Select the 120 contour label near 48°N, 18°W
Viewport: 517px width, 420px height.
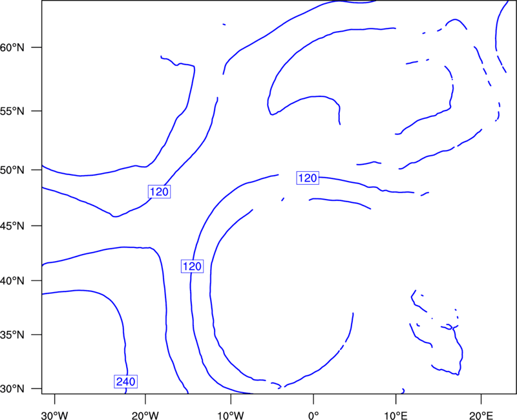159,191
